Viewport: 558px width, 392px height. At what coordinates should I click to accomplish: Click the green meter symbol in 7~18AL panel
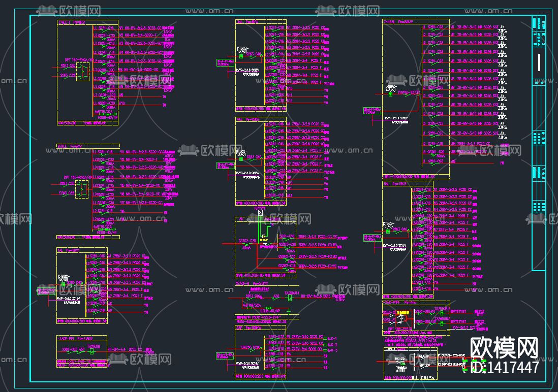click(x=390, y=93)
